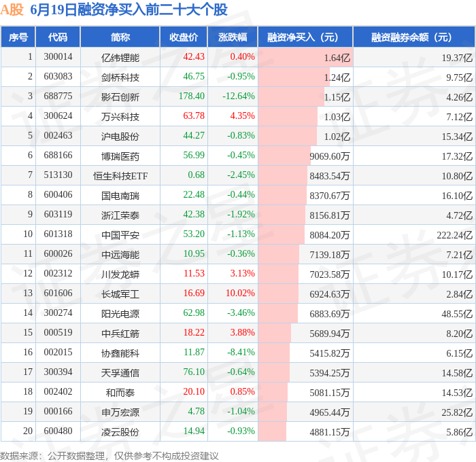Click the A股 label in title
This screenshot has width=476, height=462.
coord(12,10)
